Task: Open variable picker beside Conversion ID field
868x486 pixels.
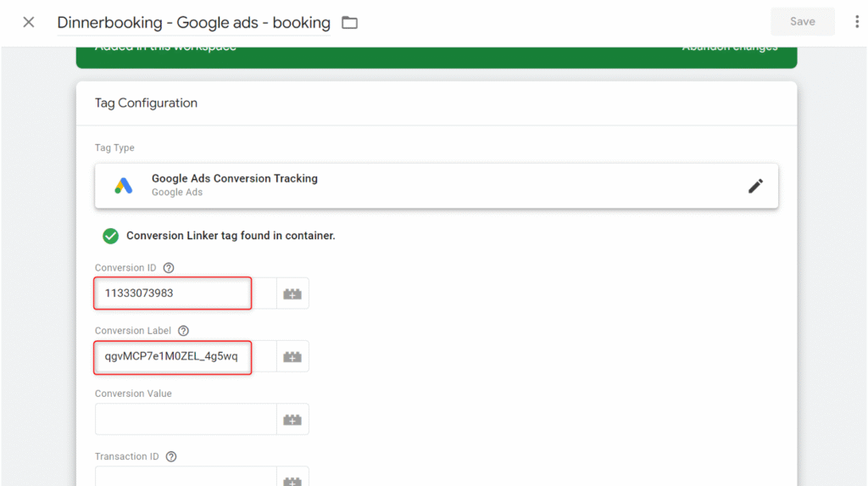Action: pyautogui.click(x=292, y=293)
